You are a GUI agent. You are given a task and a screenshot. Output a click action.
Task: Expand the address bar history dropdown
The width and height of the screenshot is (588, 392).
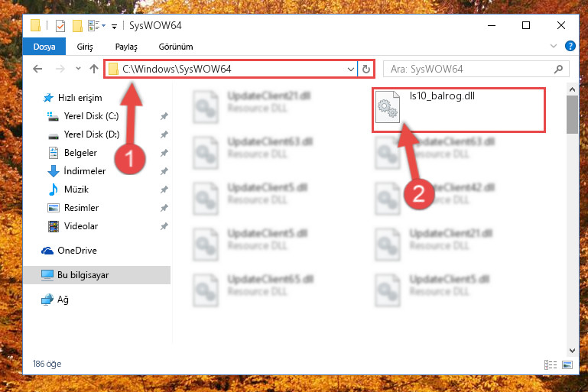point(351,69)
